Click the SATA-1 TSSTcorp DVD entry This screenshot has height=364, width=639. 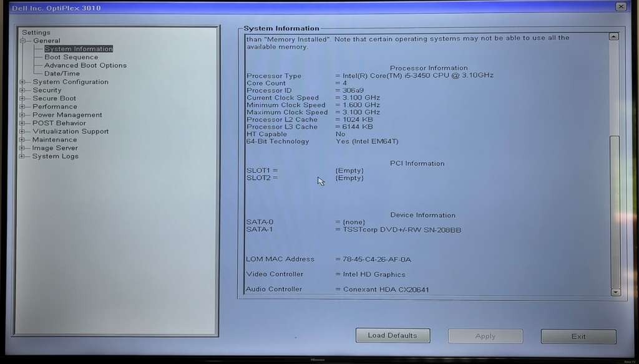coord(354,229)
